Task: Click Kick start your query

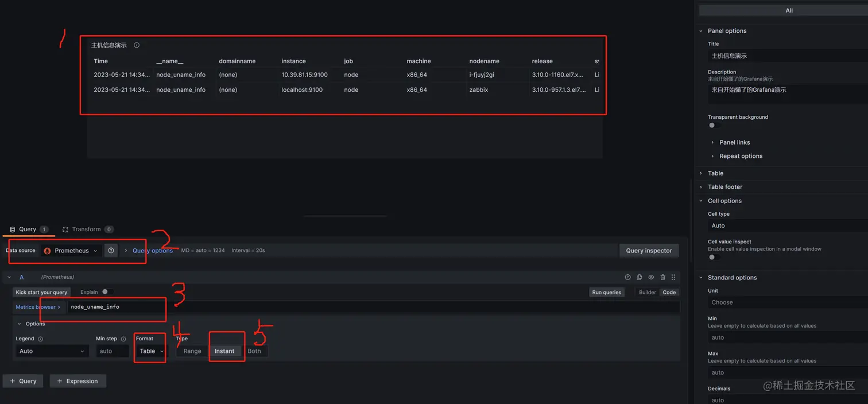Action: click(x=41, y=292)
